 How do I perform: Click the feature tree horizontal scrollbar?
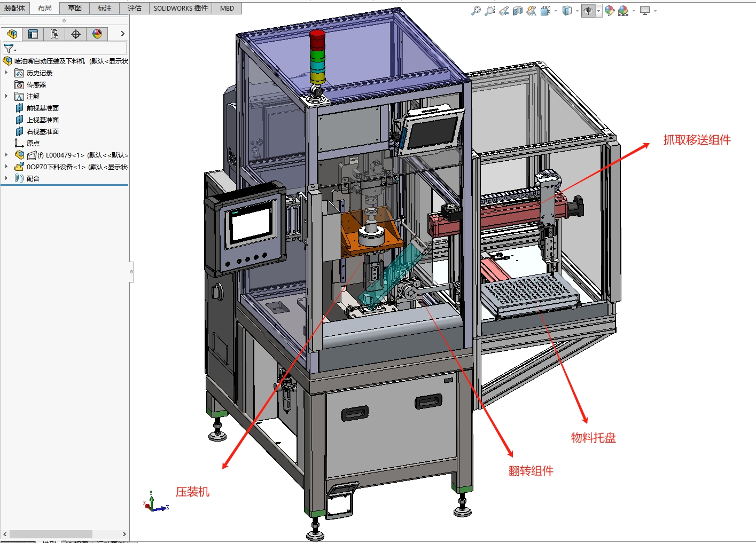pyautogui.click(x=65, y=534)
